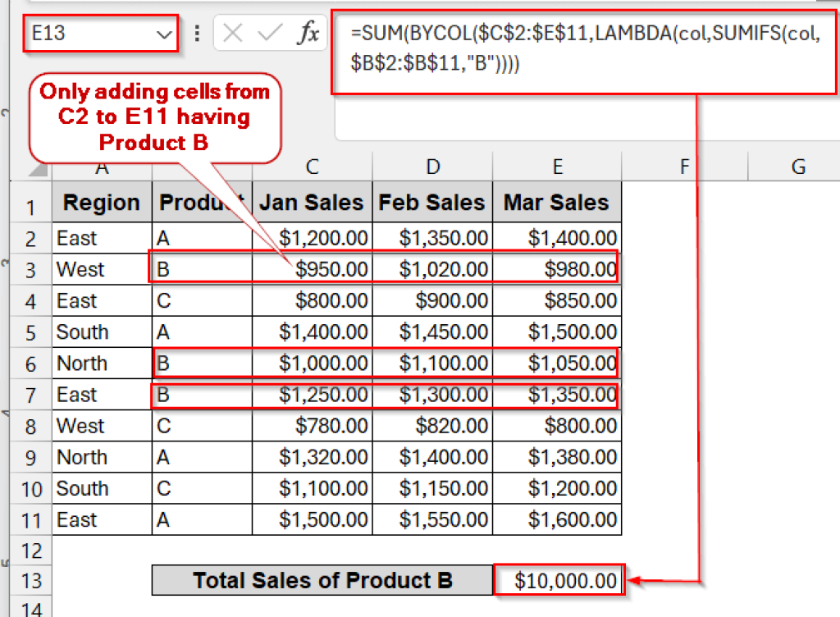The height and width of the screenshot is (617, 840).
Task: Select column header F
Action: click(x=684, y=167)
